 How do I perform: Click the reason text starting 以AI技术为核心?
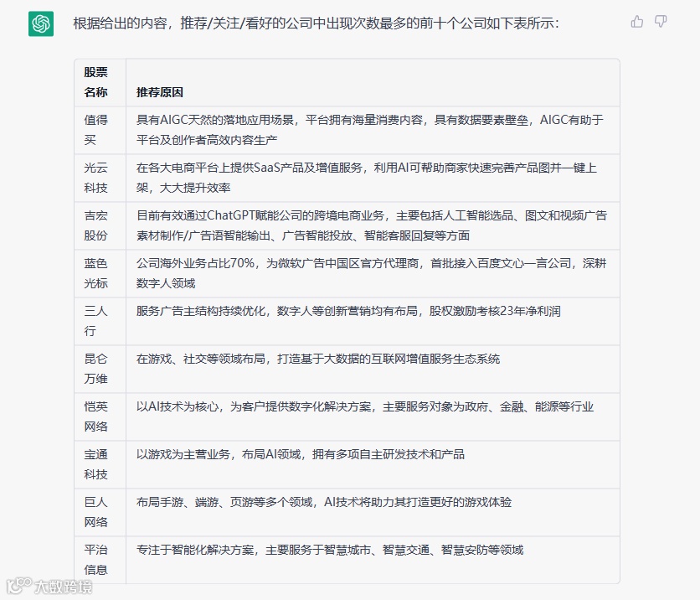365,407
